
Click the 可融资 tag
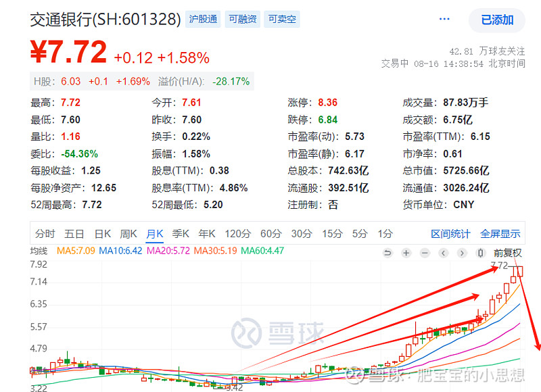click(243, 19)
